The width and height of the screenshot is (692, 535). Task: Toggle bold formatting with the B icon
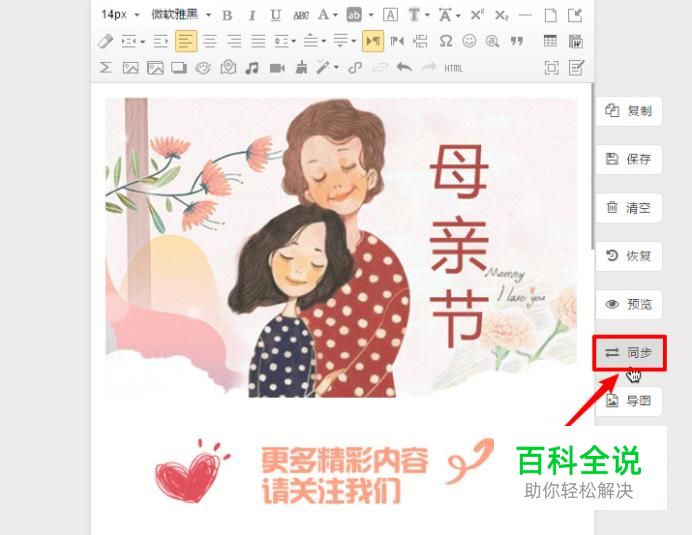[227, 15]
